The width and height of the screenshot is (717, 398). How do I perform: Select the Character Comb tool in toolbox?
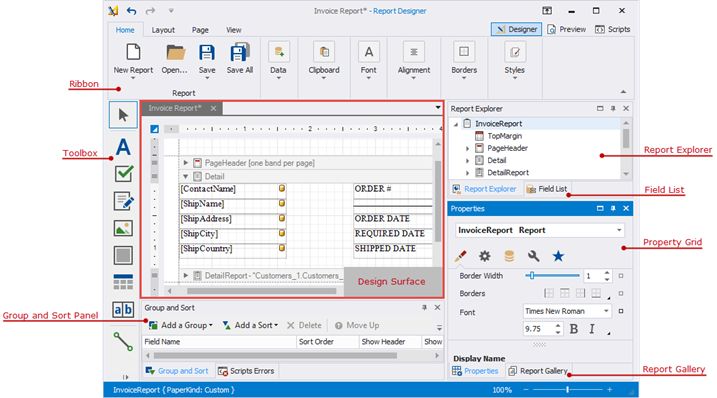pos(123,310)
